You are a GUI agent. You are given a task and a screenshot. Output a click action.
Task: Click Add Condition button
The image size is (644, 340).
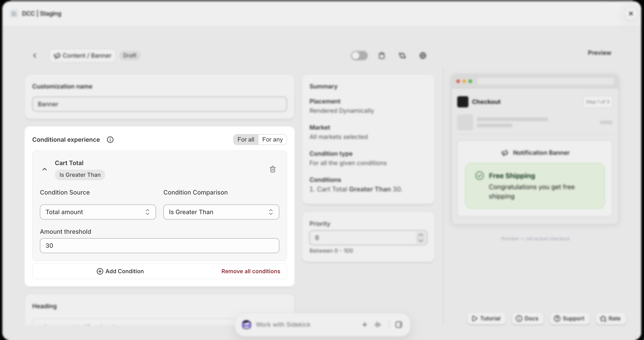coord(120,271)
